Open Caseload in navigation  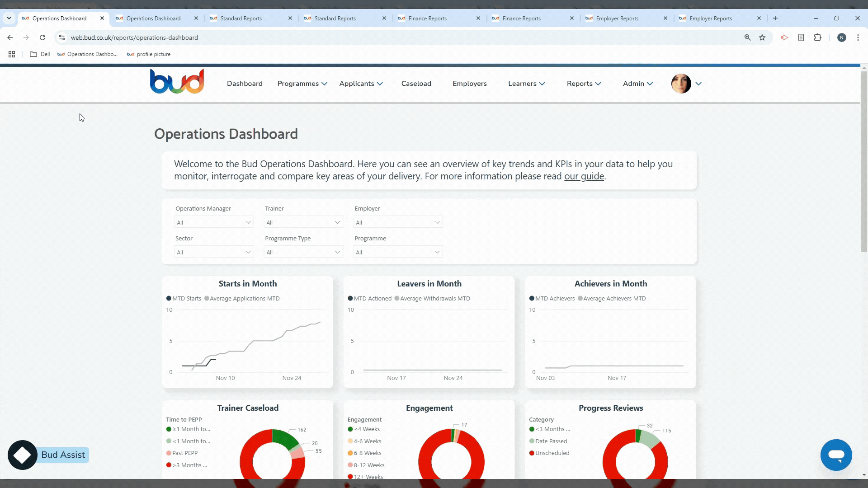416,84
